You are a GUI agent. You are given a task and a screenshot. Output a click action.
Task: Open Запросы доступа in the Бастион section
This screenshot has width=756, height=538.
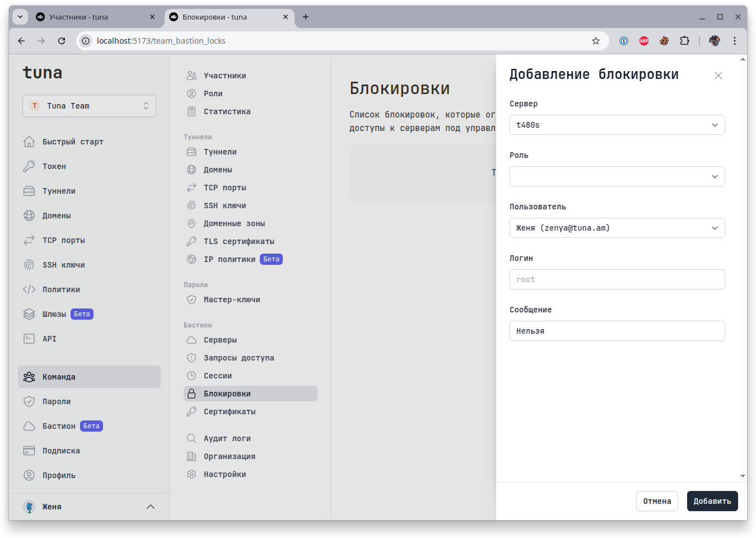tap(239, 358)
